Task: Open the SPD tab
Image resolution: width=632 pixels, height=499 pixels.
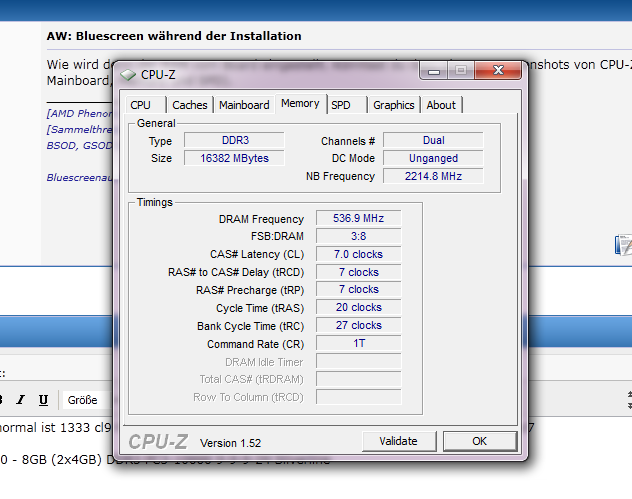Action: [x=347, y=105]
